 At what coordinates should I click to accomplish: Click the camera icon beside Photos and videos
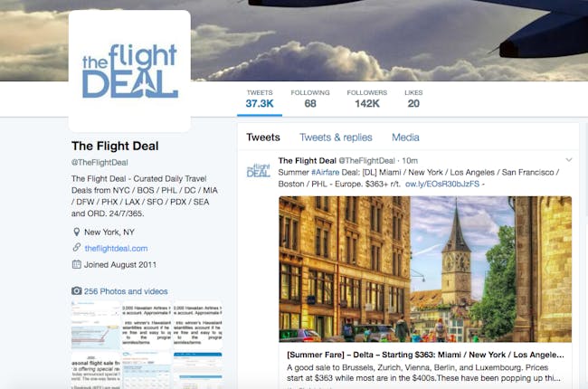pyautogui.click(x=77, y=291)
